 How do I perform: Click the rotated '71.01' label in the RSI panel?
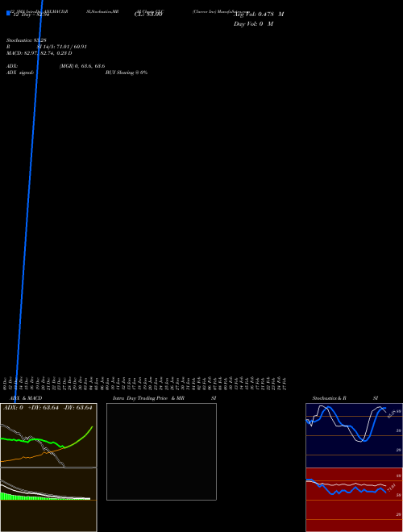coord(391,488)
